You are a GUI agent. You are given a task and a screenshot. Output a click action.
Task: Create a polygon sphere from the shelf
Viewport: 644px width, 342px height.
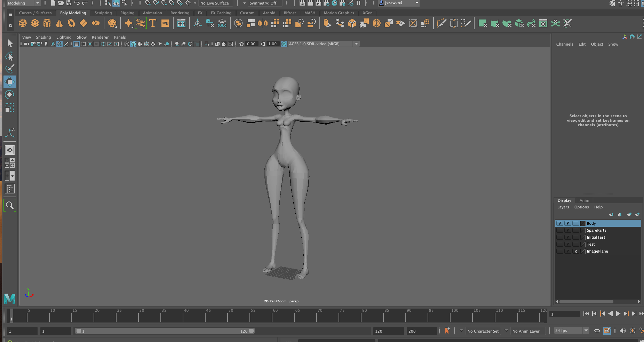(x=23, y=23)
